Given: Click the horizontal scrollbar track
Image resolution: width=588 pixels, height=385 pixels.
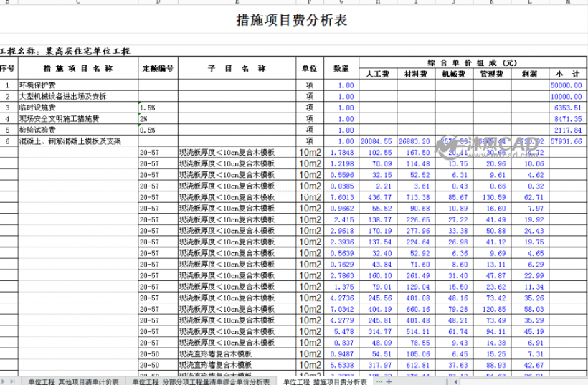Looking at the screenshot, I should pos(525,381).
